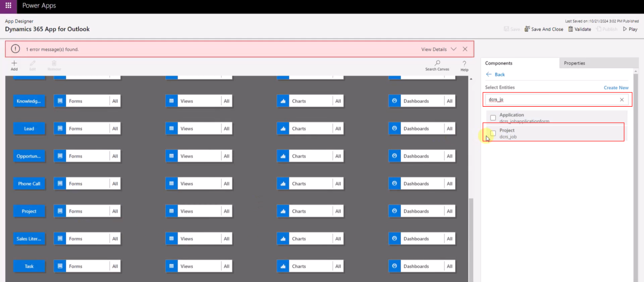This screenshot has width=644, height=282.
Task: Click the Create New link
Action: [616, 88]
